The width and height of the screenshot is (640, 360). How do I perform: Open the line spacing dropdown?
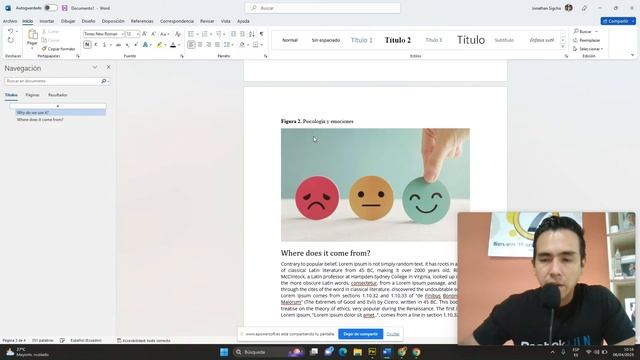229,45
